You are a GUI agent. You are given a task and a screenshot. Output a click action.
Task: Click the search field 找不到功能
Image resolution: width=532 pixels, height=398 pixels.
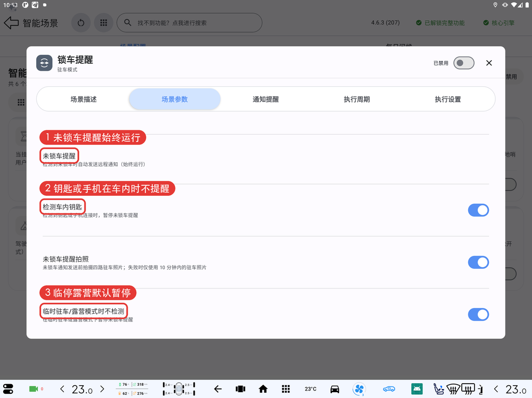(189, 23)
